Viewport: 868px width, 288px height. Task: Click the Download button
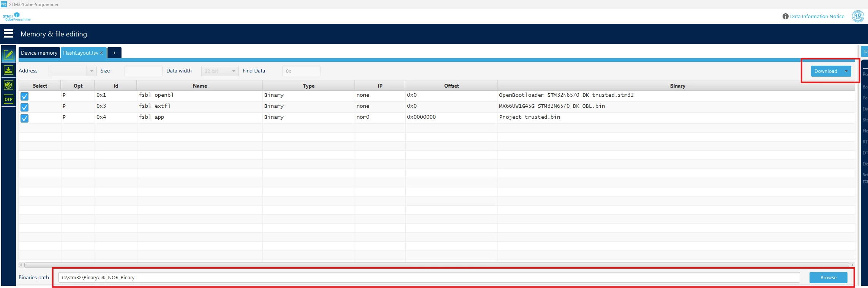pos(826,71)
